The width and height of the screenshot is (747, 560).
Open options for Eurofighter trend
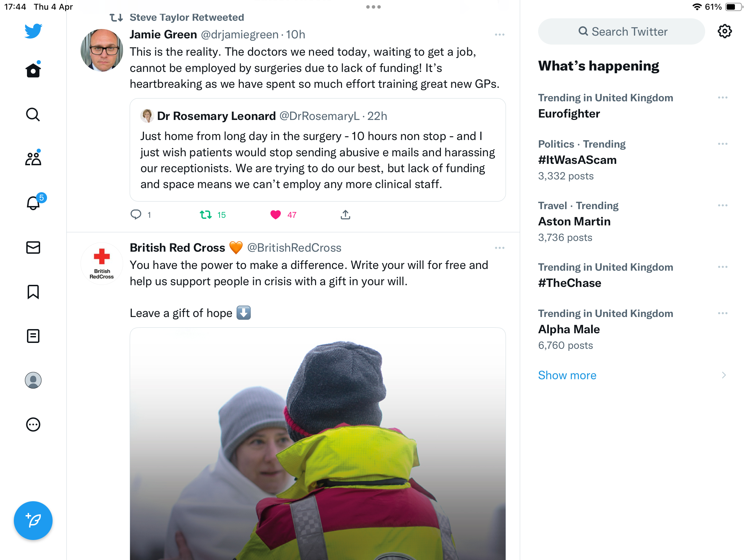(723, 98)
